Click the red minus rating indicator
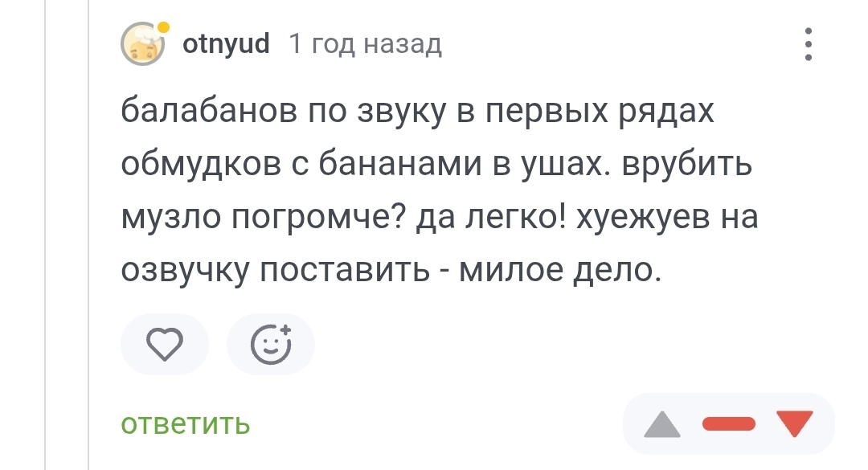The height and width of the screenshot is (470, 868). point(729,424)
